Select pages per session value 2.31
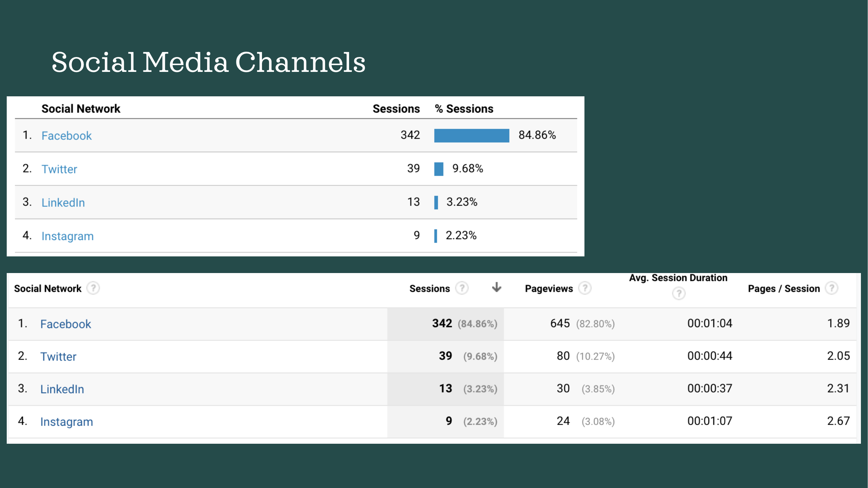Screen dimensions: 868x488 coord(838,388)
